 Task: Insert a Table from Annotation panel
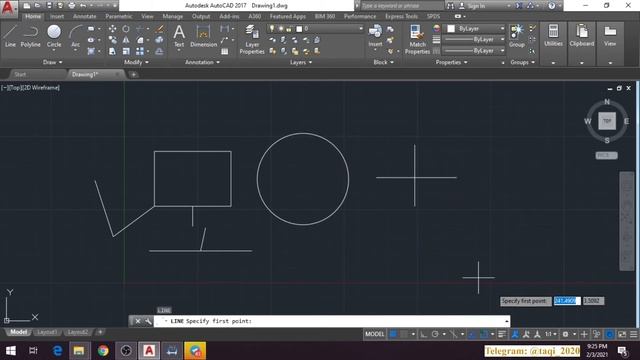point(224,51)
